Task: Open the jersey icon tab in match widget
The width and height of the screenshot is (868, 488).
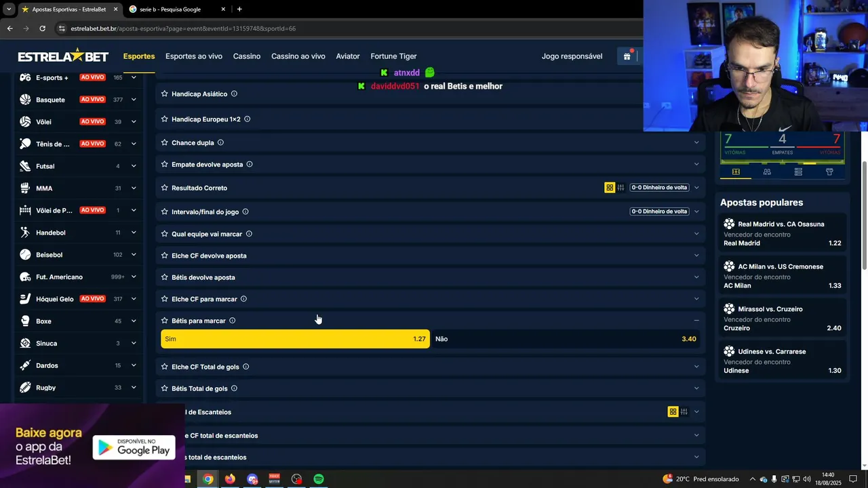Action: click(x=829, y=172)
